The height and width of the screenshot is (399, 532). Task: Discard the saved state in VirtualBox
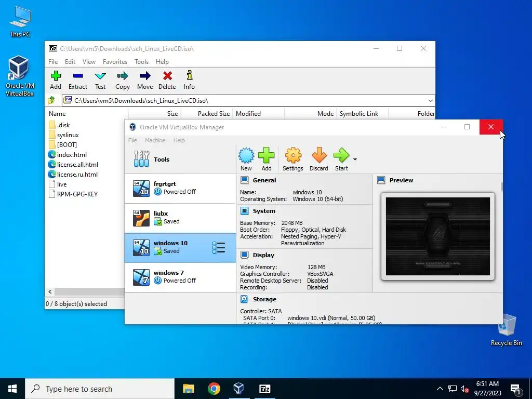[319, 159]
